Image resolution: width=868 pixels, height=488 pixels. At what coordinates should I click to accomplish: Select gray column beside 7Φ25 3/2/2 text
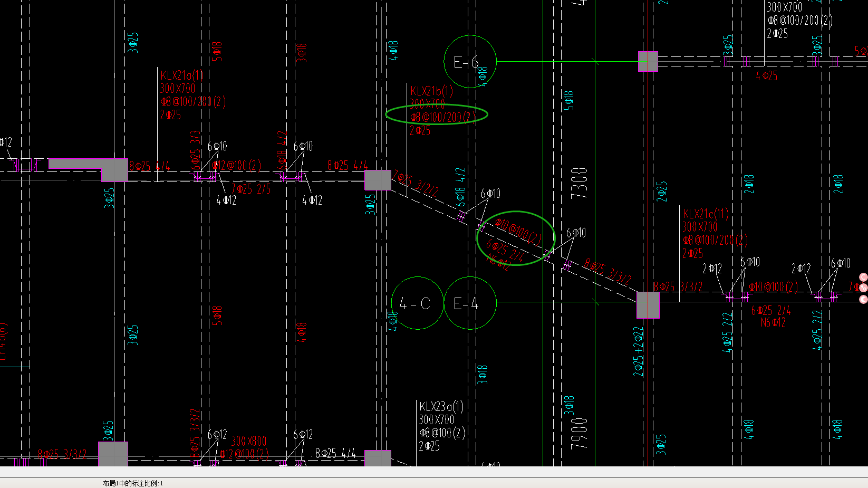[378, 180]
